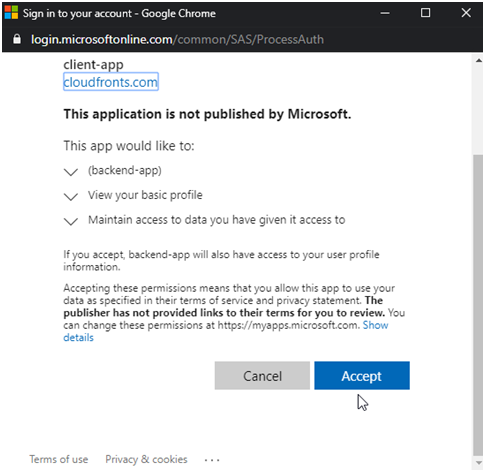Minimize the Chrome sign-in window
This screenshot has height=472, width=485.
click(x=385, y=13)
